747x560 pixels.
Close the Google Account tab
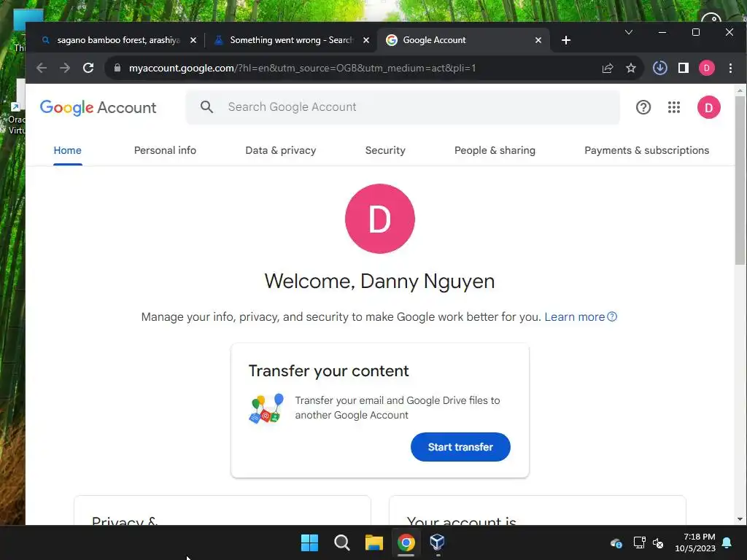tap(538, 41)
